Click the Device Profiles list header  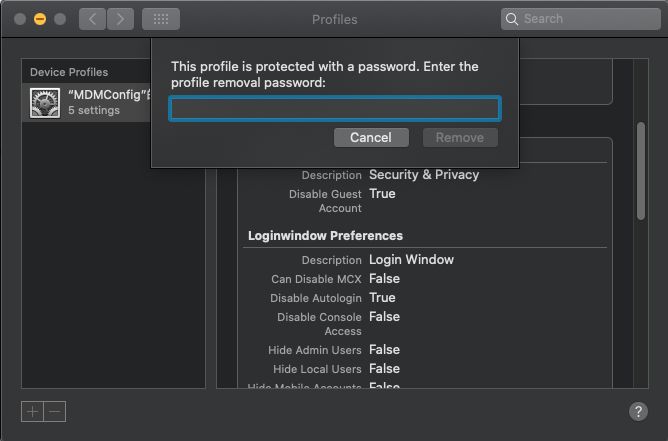tap(69, 72)
